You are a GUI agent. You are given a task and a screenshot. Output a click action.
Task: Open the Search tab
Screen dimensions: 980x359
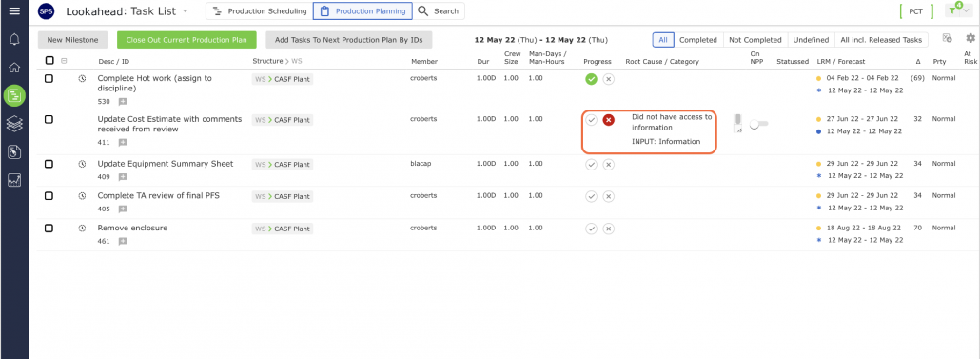click(x=439, y=11)
